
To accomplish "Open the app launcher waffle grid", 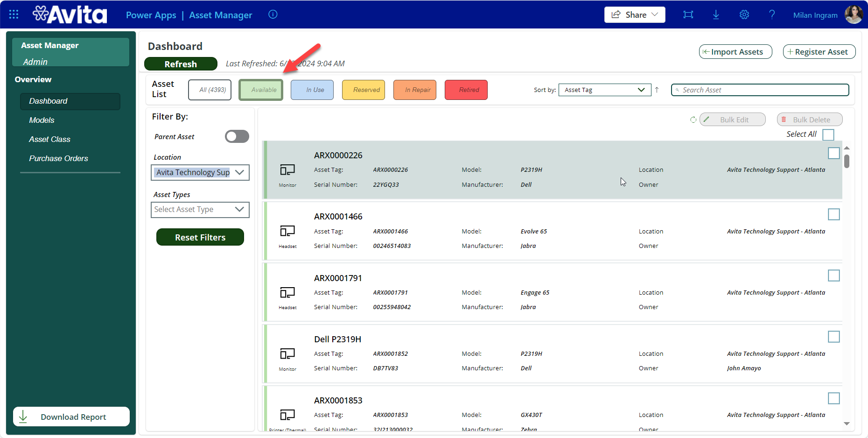I will pos(14,14).
